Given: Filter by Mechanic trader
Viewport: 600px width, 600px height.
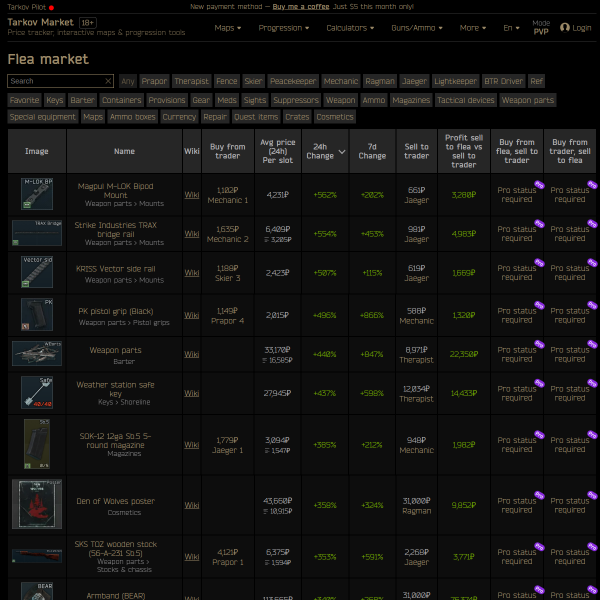Looking at the screenshot, I should pyautogui.click(x=341, y=81).
